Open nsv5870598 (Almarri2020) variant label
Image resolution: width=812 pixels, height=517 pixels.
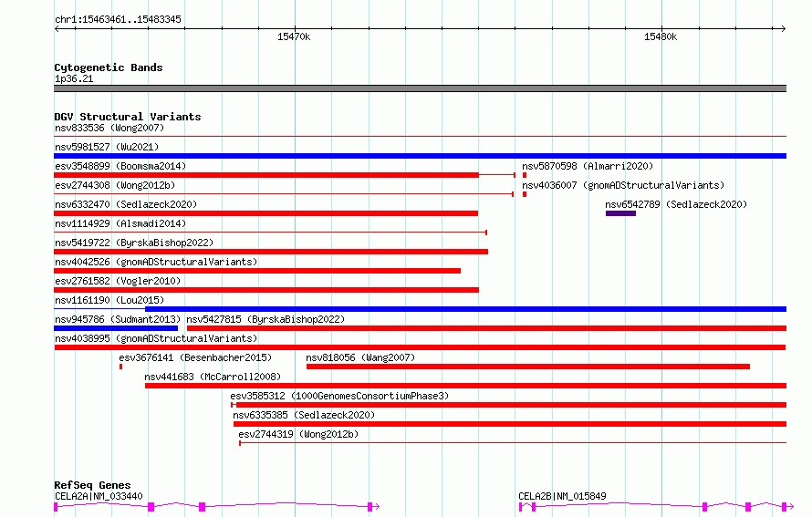(x=588, y=166)
